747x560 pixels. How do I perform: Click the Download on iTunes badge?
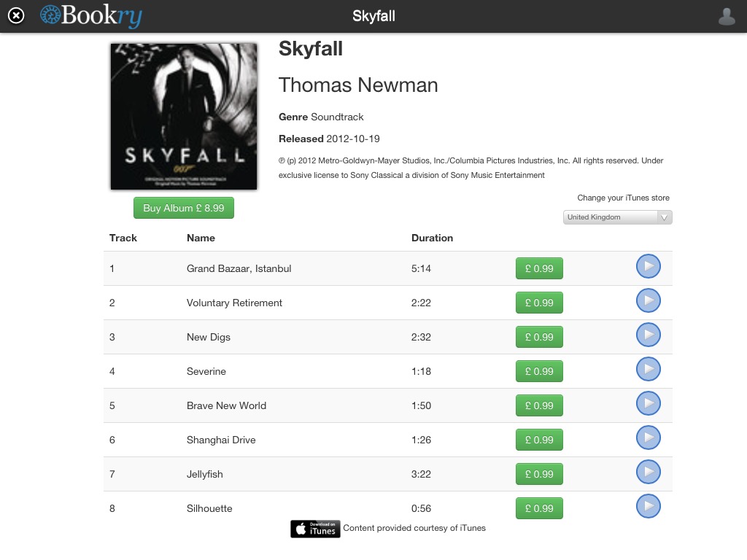click(315, 529)
